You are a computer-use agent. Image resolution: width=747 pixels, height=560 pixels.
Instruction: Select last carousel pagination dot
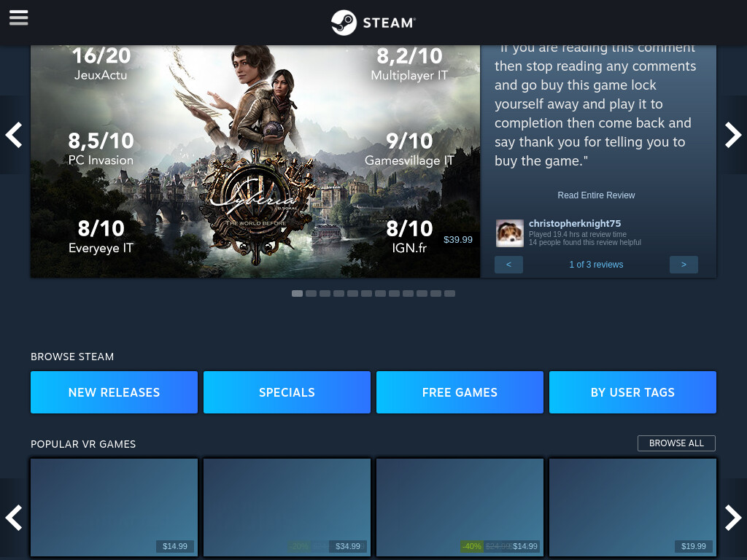pyautogui.click(x=449, y=293)
